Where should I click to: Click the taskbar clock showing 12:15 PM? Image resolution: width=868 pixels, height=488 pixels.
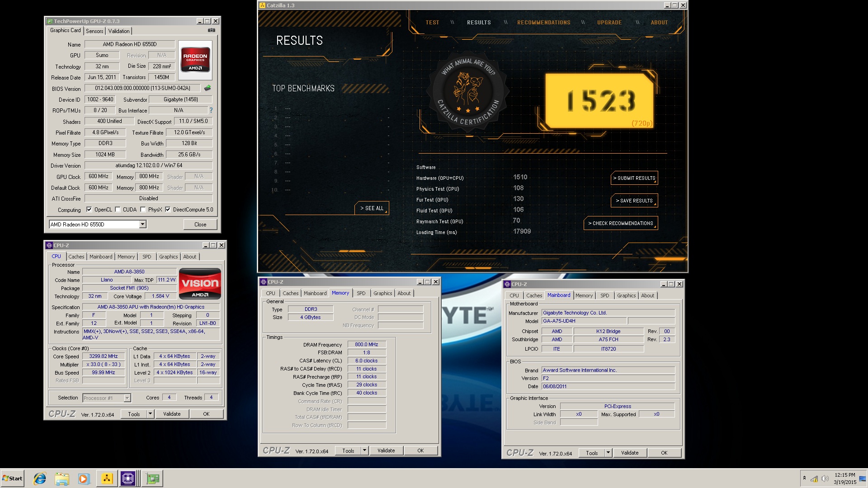pos(844,479)
